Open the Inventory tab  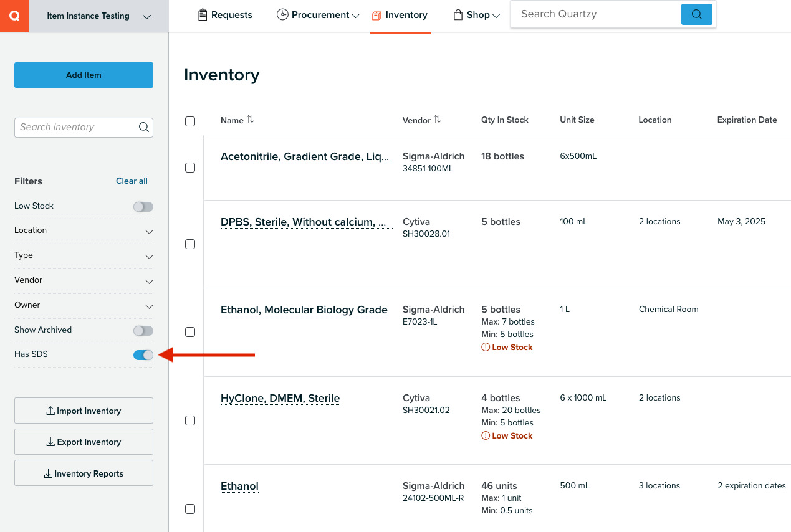tap(400, 15)
